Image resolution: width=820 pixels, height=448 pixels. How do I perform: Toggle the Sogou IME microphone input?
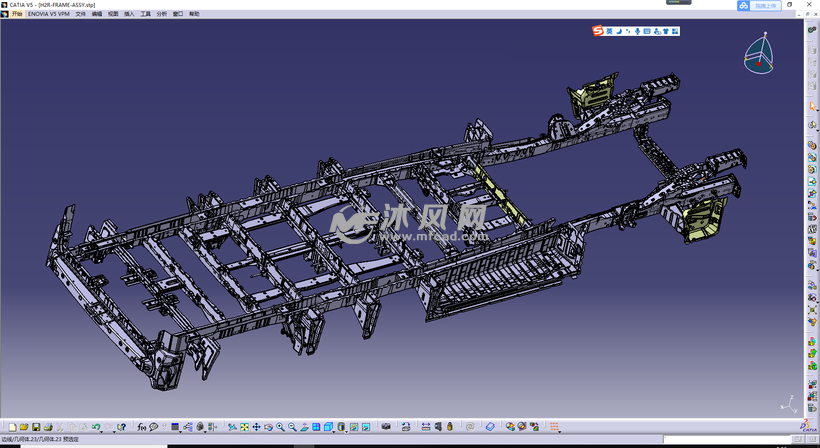[x=637, y=31]
